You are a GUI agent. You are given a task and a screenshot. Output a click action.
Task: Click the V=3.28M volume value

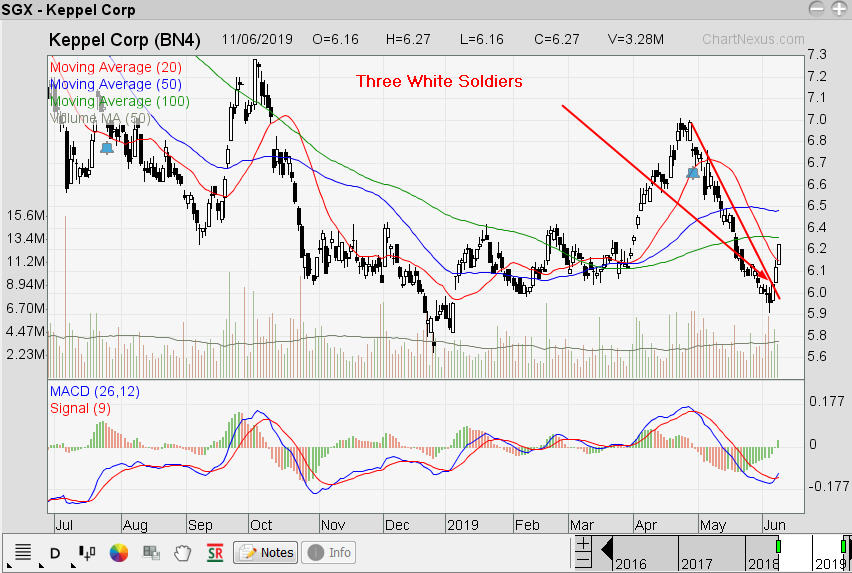click(x=636, y=40)
